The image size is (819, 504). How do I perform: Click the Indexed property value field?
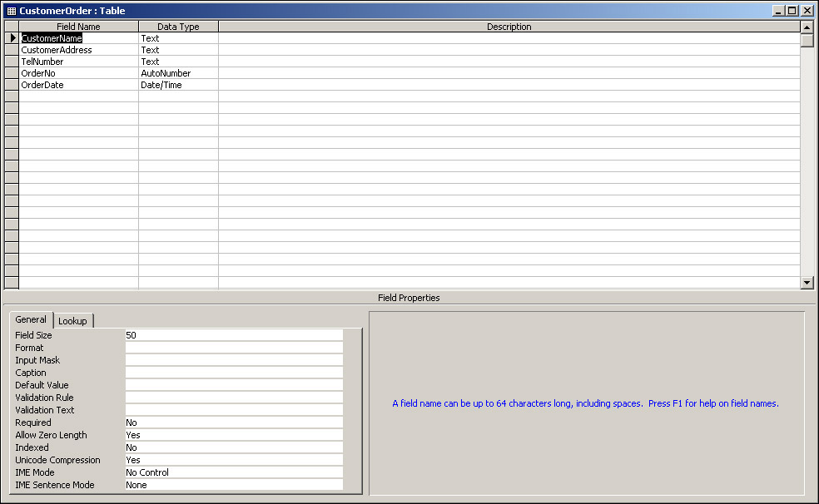233,447
